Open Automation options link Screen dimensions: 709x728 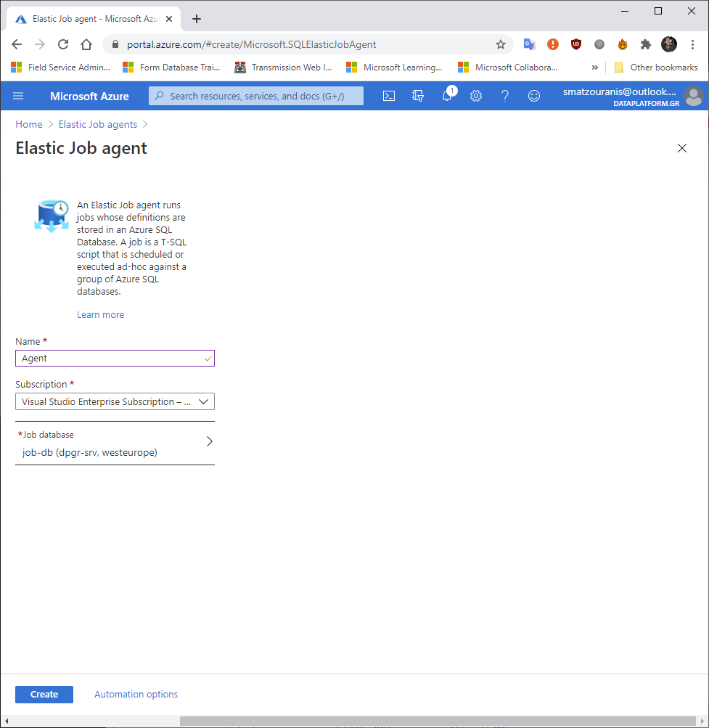pos(136,695)
